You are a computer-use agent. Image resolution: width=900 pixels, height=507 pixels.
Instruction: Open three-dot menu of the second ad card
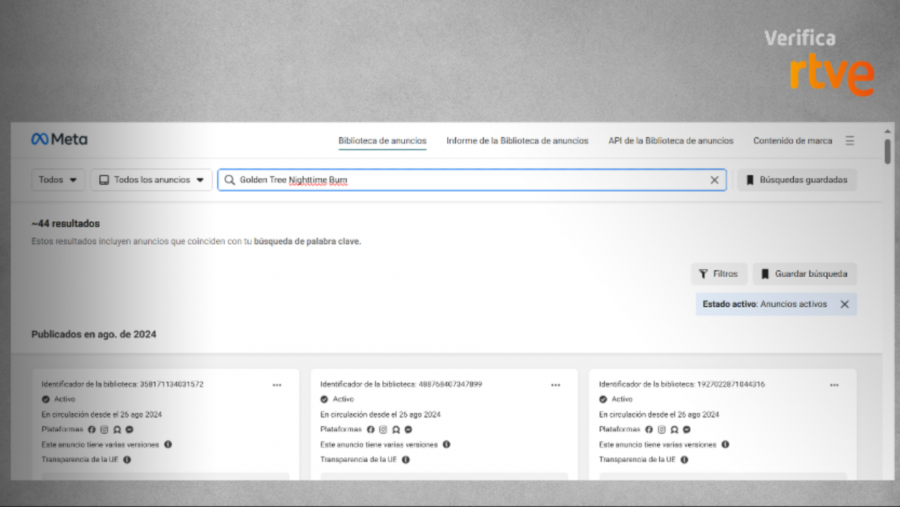point(556,384)
